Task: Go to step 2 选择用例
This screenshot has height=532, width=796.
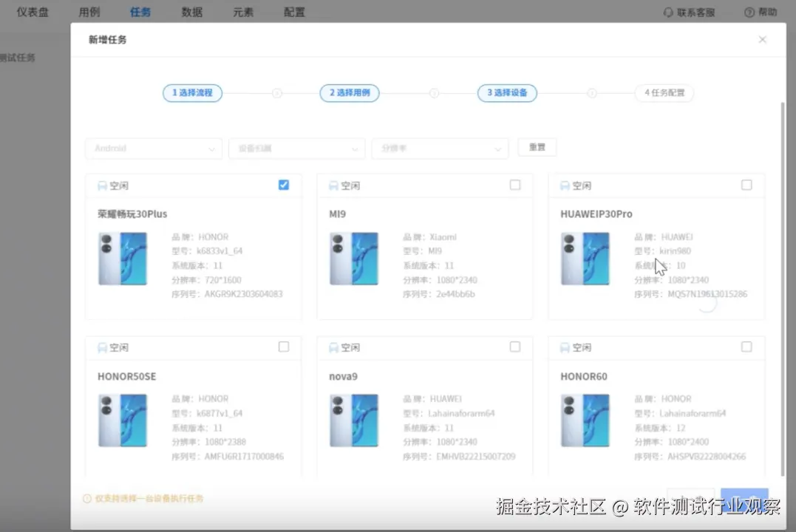Action: (350, 93)
